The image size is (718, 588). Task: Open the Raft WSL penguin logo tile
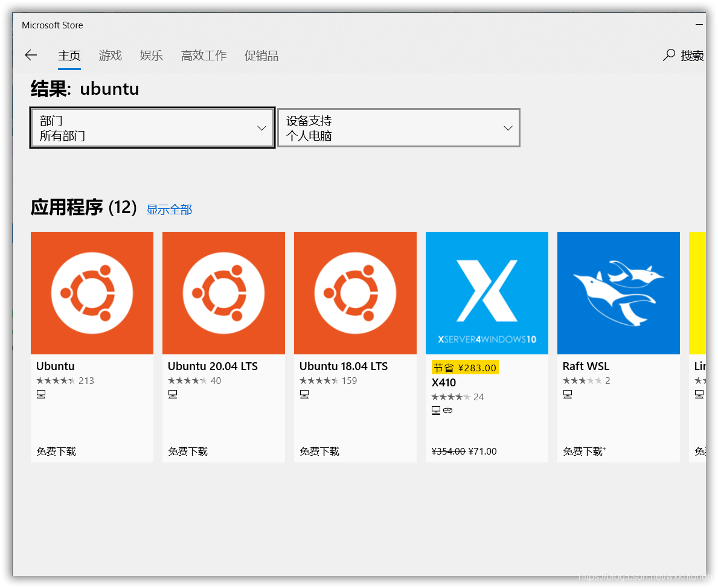click(x=618, y=293)
